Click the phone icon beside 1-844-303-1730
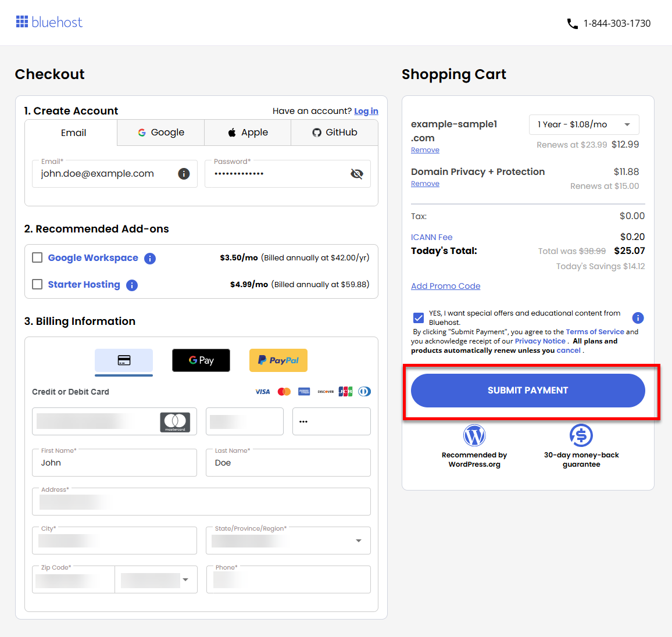The width and height of the screenshot is (672, 637). [572, 24]
